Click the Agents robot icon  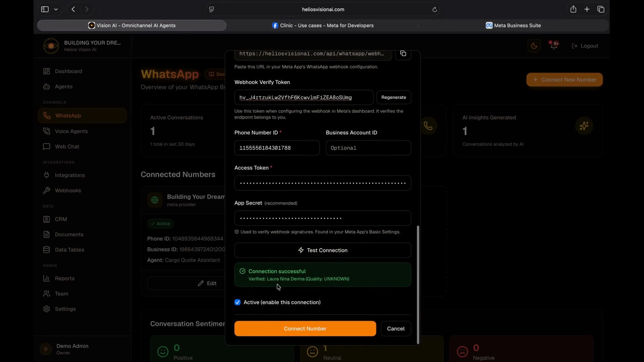tap(47, 86)
